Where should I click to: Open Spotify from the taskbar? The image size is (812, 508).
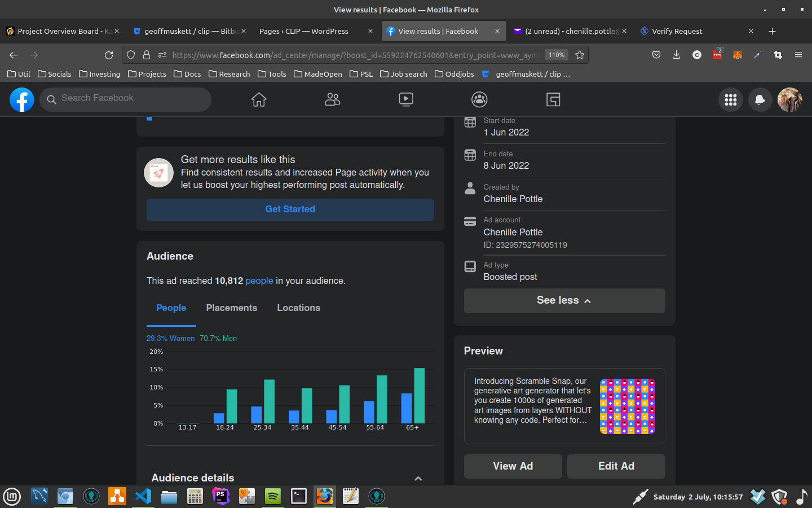tap(273, 496)
